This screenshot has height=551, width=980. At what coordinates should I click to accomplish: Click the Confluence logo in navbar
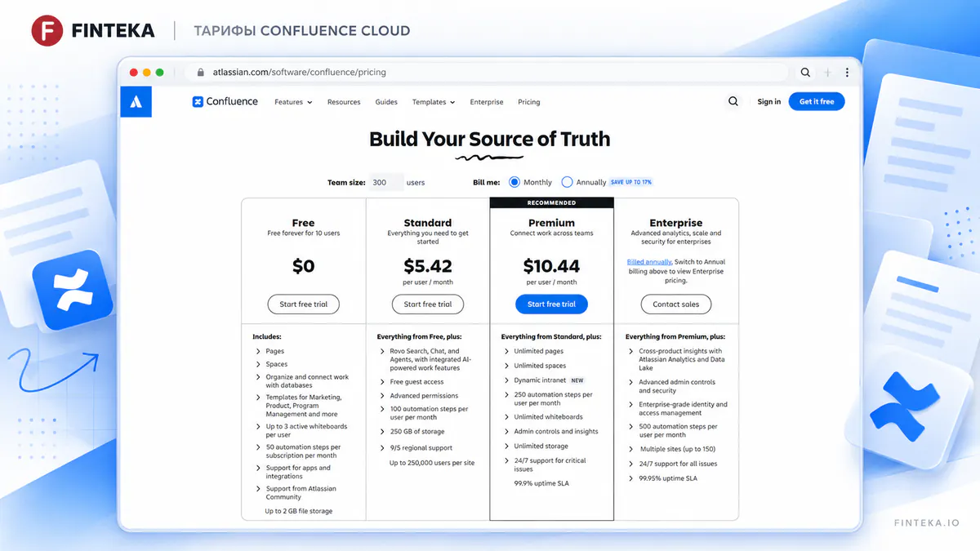[225, 102]
